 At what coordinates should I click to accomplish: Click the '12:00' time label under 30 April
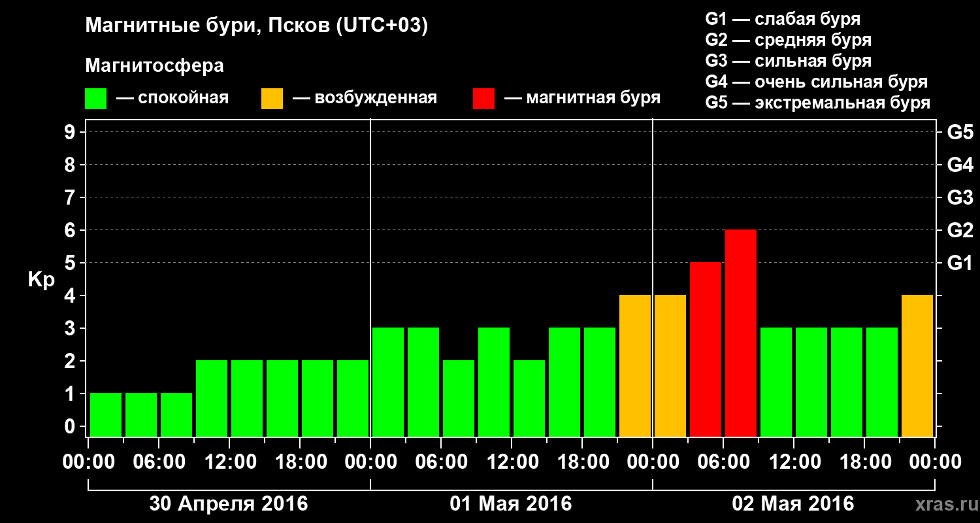[x=229, y=462]
